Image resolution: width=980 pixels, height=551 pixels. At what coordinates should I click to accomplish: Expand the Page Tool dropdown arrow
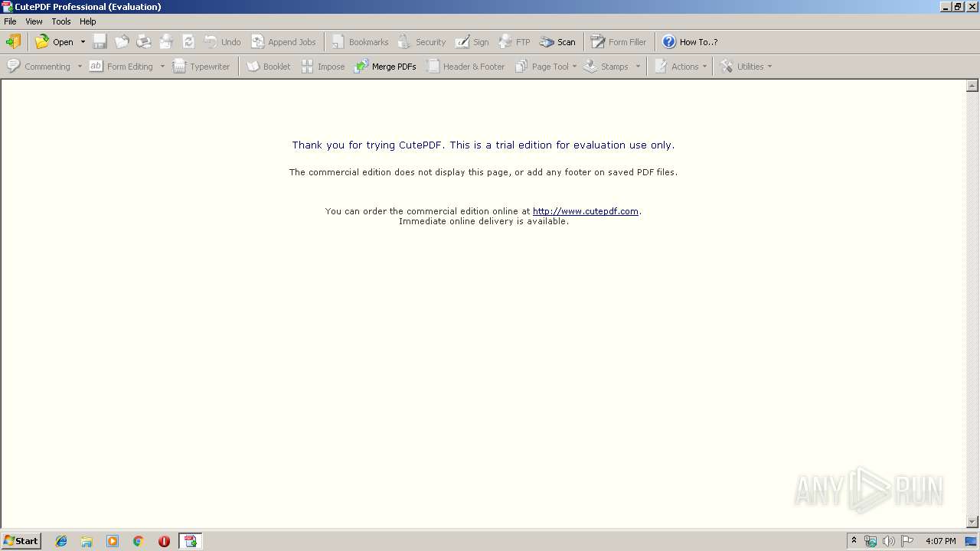tap(574, 67)
